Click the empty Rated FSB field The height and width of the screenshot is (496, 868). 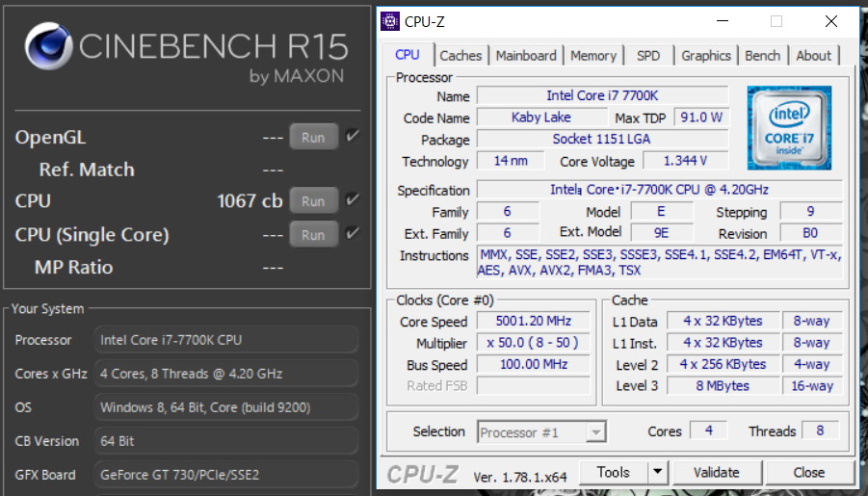click(x=534, y=385)
